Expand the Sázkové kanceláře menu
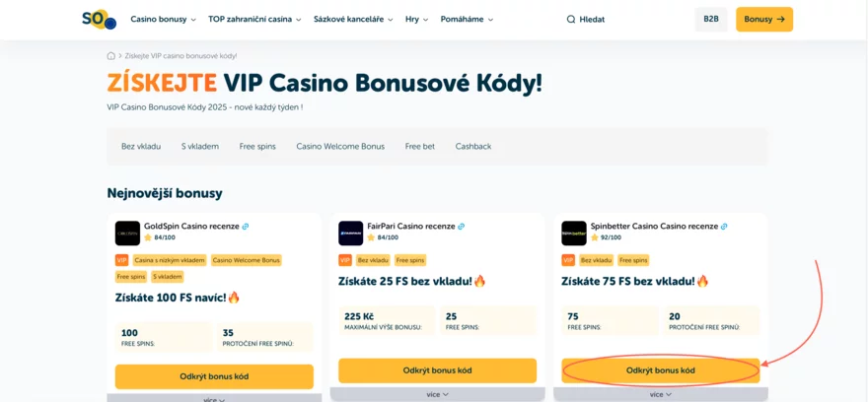Viewport: 868px width, 402px height. 353,20
